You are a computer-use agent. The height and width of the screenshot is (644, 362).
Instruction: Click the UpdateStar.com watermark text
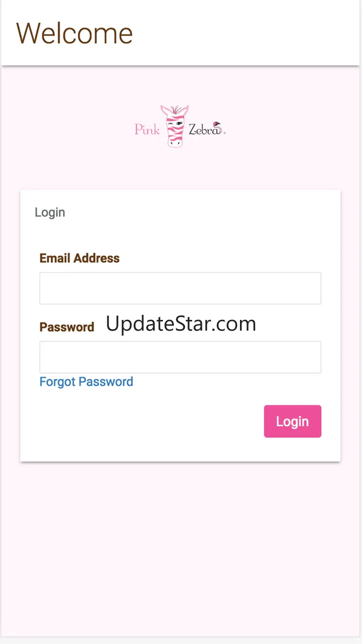pyautogui.click(x=181, y=324)
